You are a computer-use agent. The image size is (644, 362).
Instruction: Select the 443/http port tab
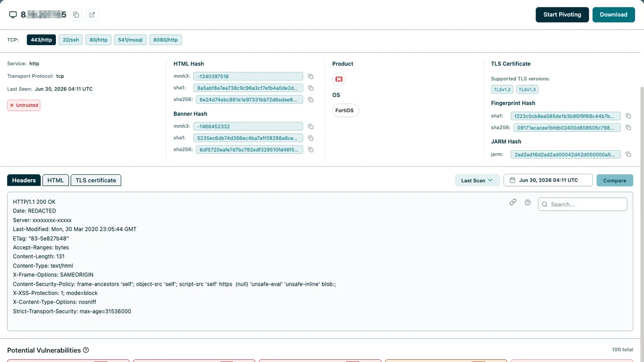41,40
